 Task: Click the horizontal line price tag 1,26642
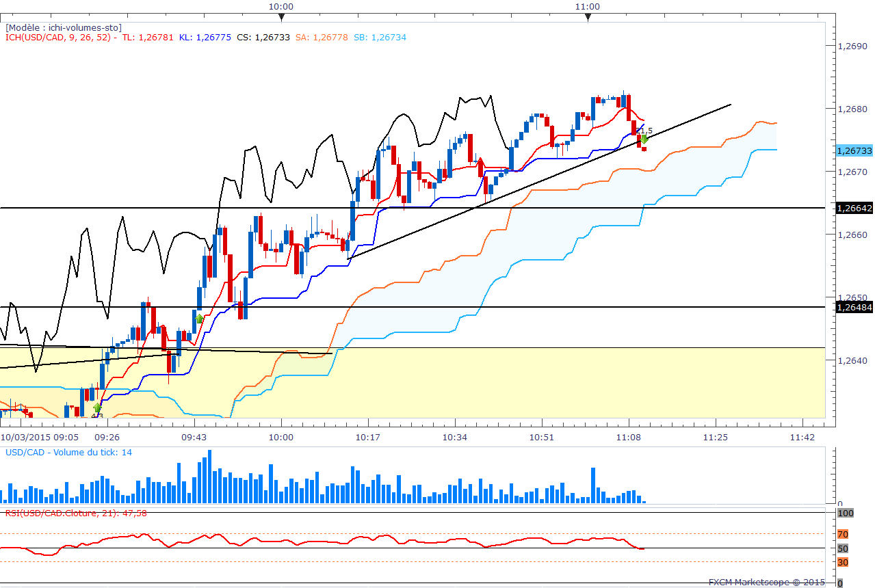click(854, 207)
